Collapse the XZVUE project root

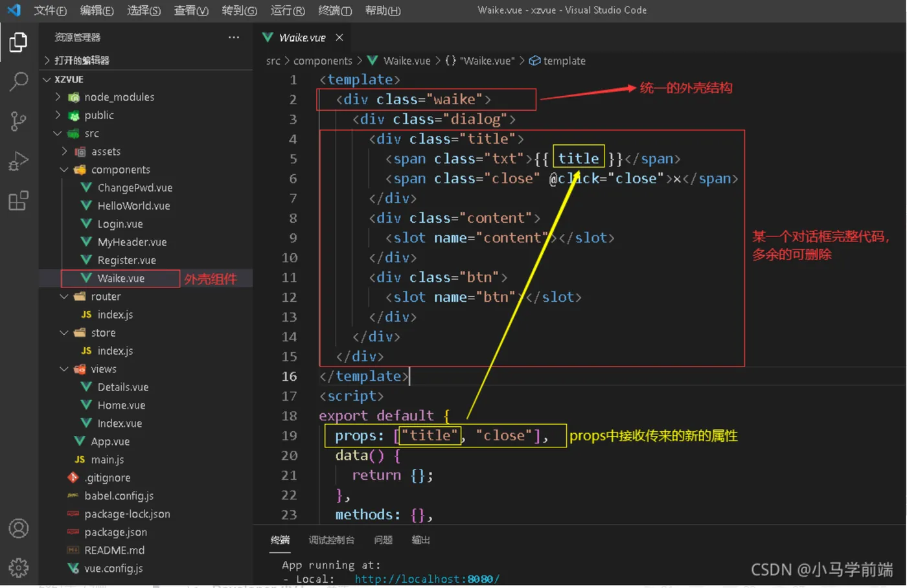(x=47, y=79)
